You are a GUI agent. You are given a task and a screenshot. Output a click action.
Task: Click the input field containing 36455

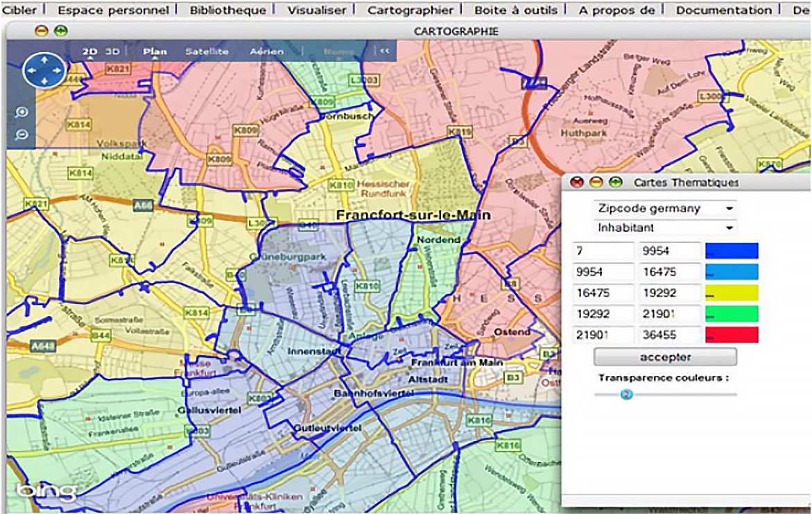668,334
